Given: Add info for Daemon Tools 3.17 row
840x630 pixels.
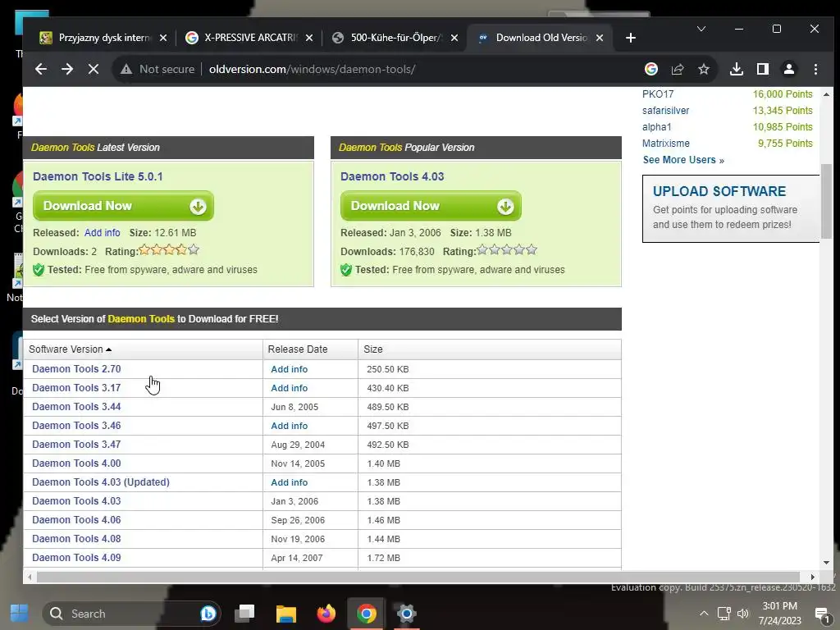Looking at the screenshot, I should click(x=290, y=388).
